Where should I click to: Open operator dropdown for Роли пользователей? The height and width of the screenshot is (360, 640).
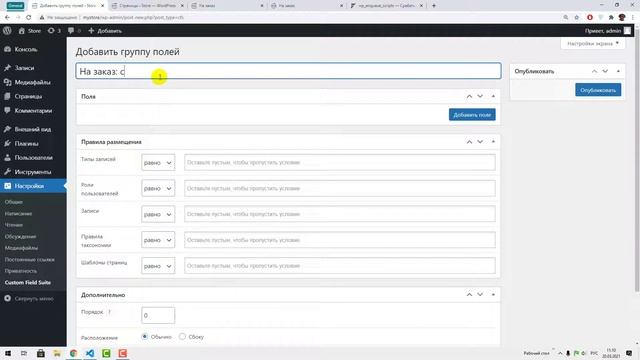click(158, 189)
